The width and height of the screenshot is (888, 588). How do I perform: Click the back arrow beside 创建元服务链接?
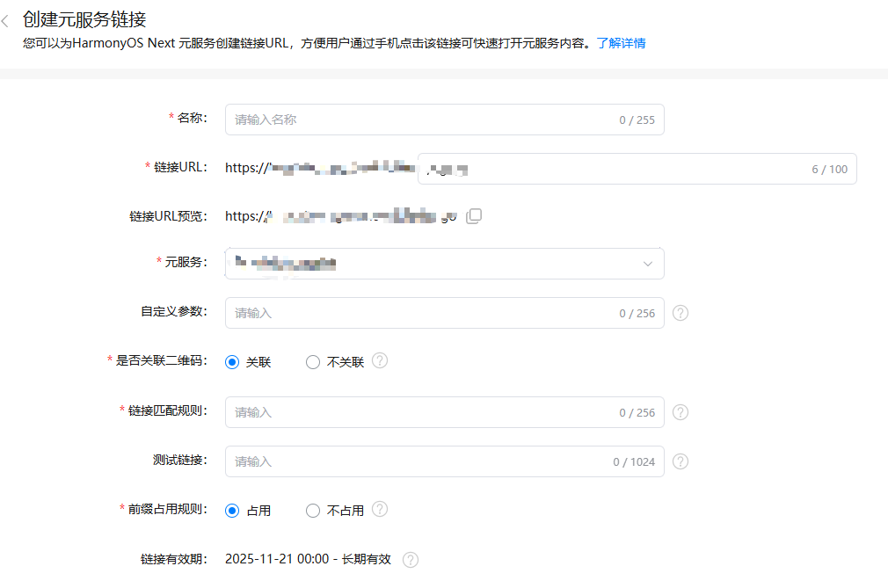pos(7,19)
